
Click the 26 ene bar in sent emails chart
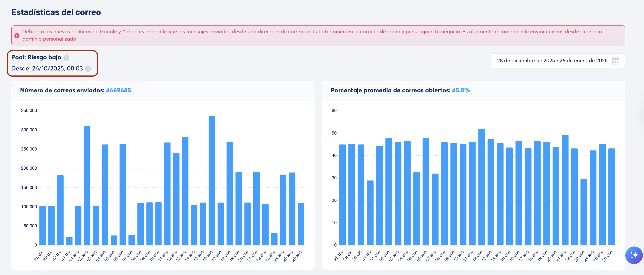(x=301, y=224)
